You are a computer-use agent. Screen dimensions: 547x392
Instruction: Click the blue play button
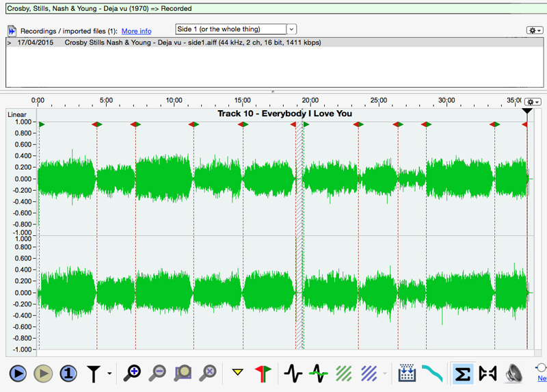[18, 374]
